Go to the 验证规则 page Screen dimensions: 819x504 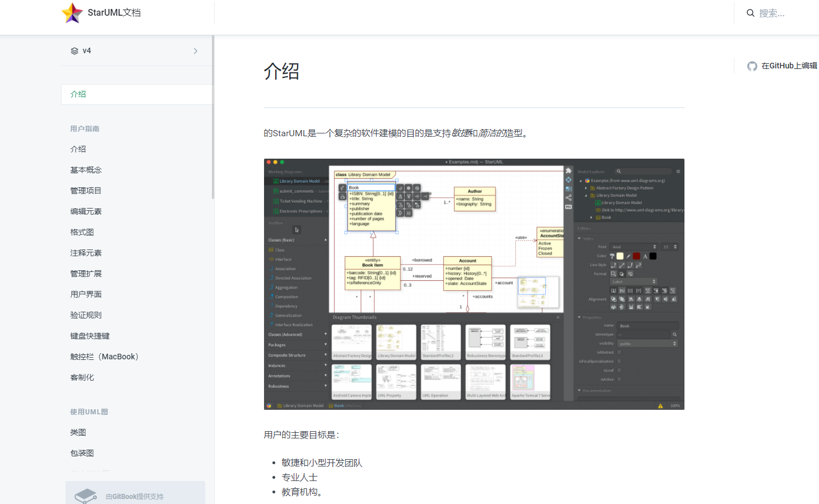[x=86, y=315]
